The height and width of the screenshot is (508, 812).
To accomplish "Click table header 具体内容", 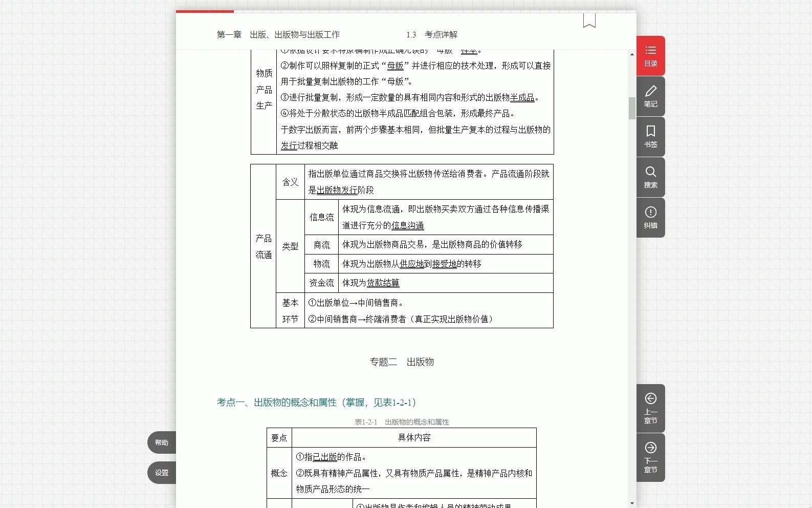I will [x=414, y=437].
